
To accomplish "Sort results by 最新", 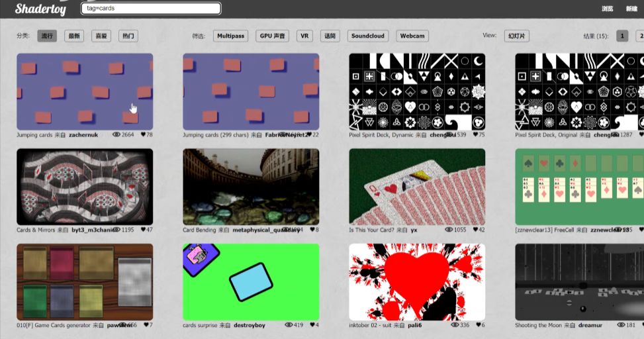I will point(74,36).
